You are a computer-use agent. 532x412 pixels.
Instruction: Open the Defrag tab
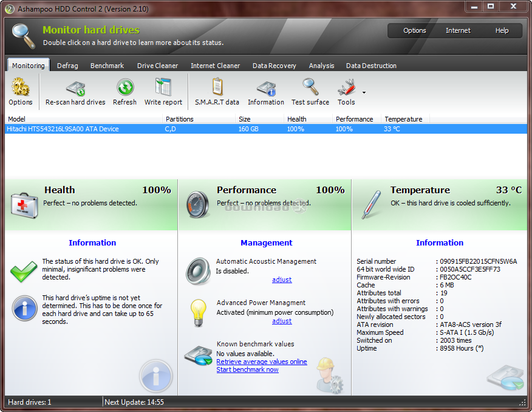pyautogui.click(x=67, y=66)
